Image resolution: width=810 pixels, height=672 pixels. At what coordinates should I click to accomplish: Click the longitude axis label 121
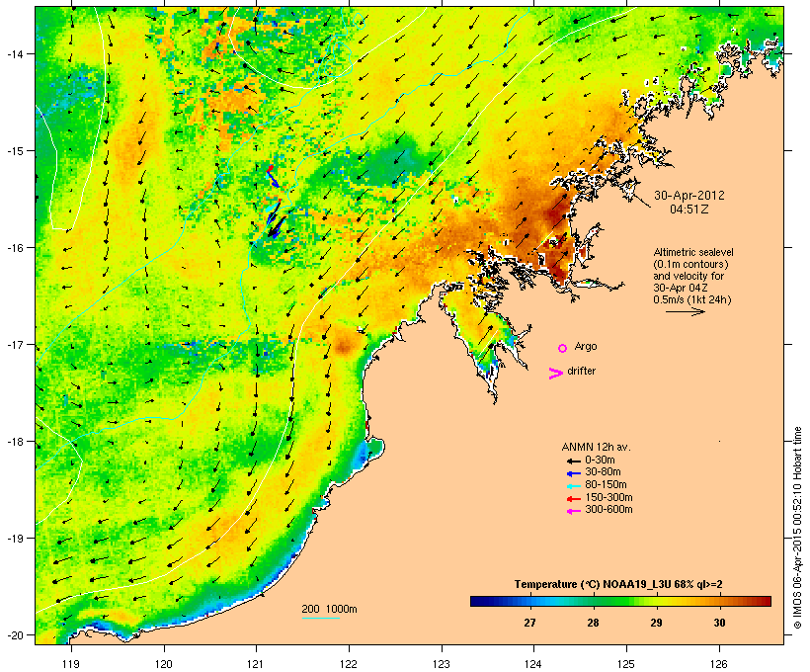pos(256,664)
